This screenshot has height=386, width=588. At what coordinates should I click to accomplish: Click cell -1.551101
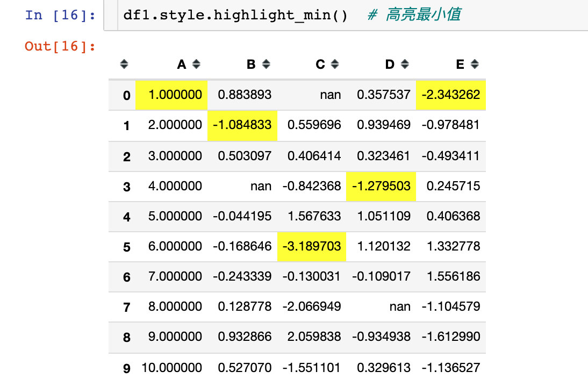click(312, 368)
